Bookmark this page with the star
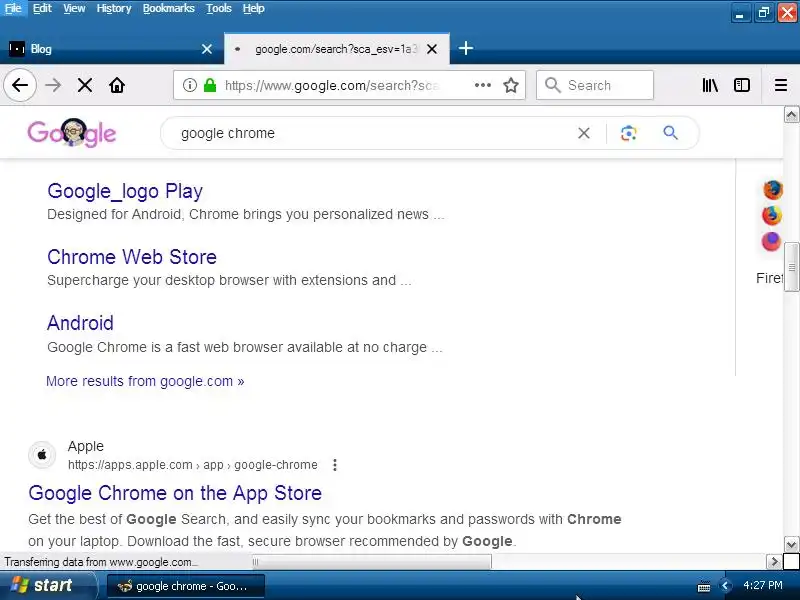Image resolution: width=800 pixels, height=600 pixels. [511, 85]
